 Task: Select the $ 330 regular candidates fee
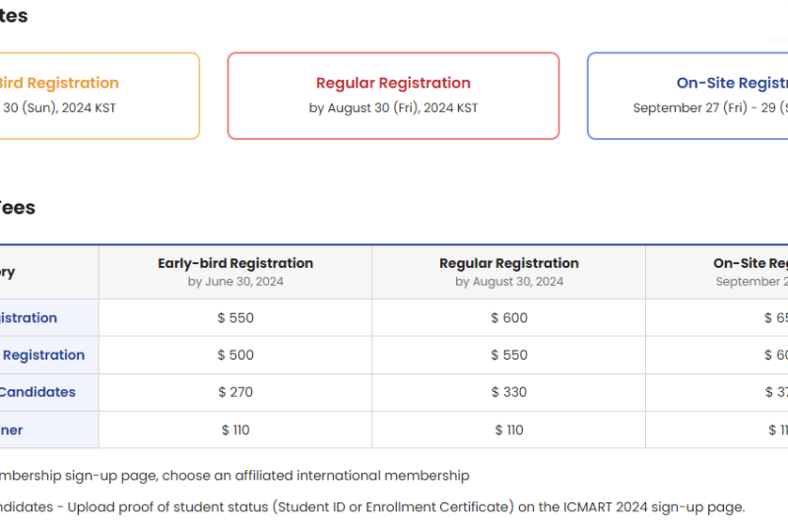[x=508, y=392]
